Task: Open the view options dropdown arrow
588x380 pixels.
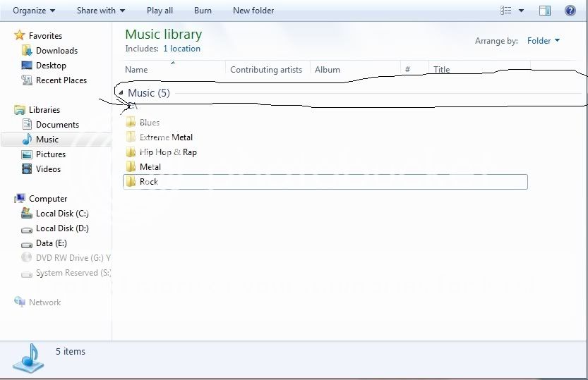Action: (x=521, y=11)
